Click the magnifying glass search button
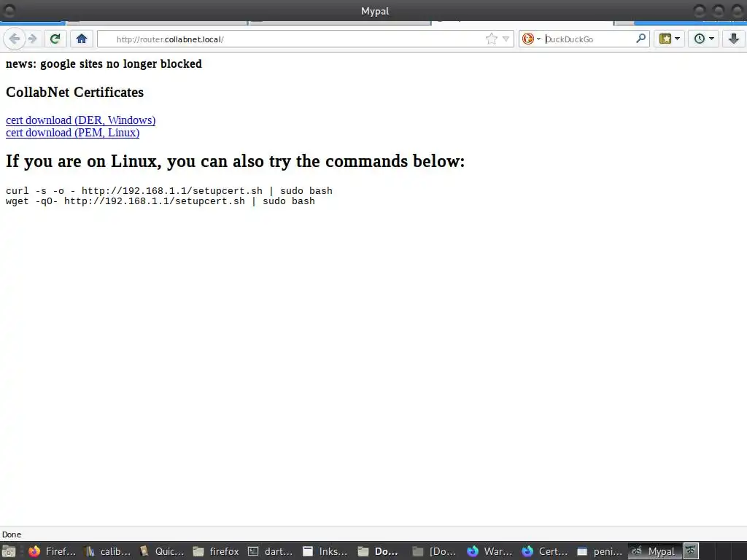Image resolution: width=747 pixels, height=560 pixels. [x=640, y=38]
